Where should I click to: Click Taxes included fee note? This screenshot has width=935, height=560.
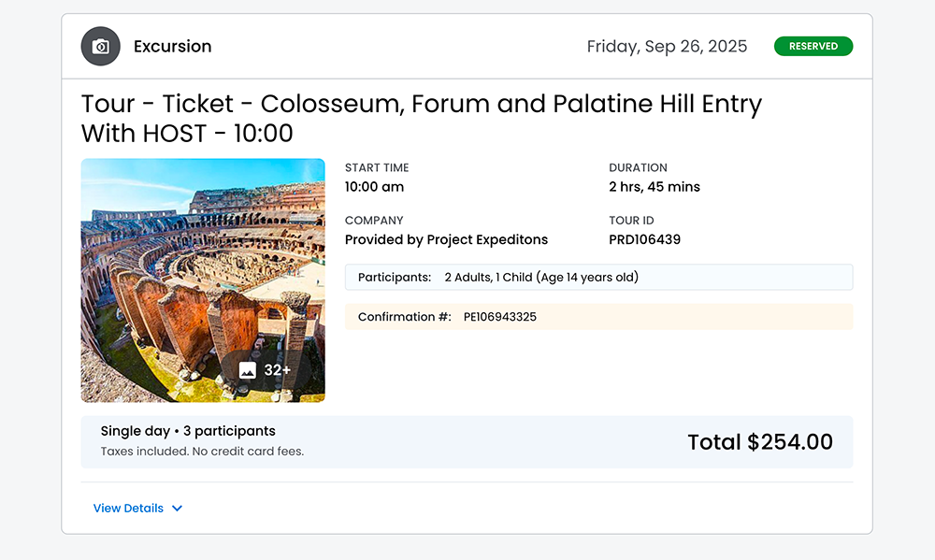coord(202,452)
